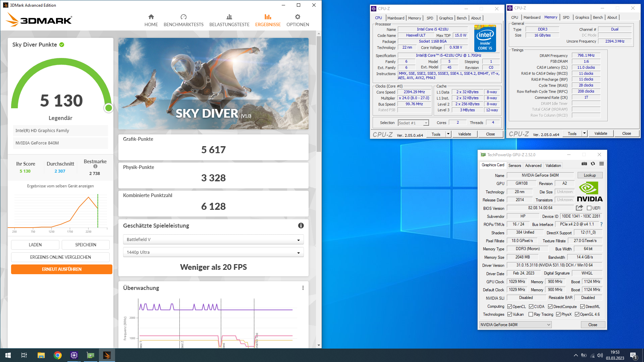Toggle the OpenCL checkbox in GPU-Z
This screenshot has width=644, height=362.
coord(509,307)
